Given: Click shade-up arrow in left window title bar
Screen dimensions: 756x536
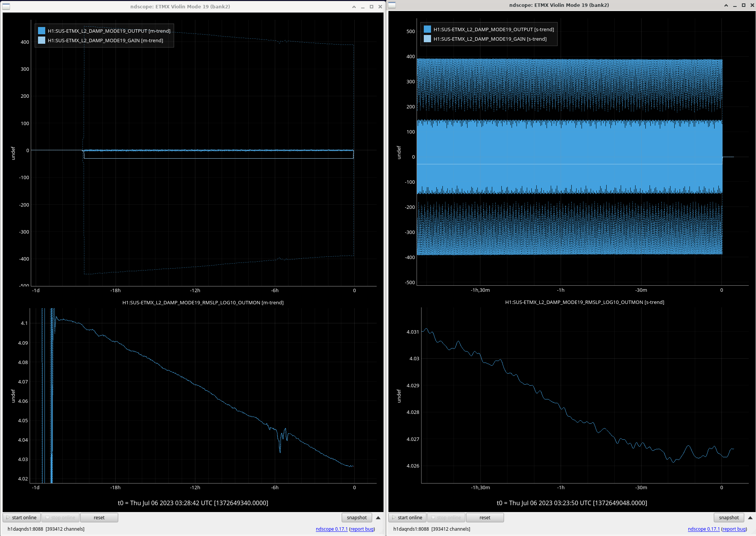Looking at the screenshot, I should pyautogui.click(x=354, y=7).
